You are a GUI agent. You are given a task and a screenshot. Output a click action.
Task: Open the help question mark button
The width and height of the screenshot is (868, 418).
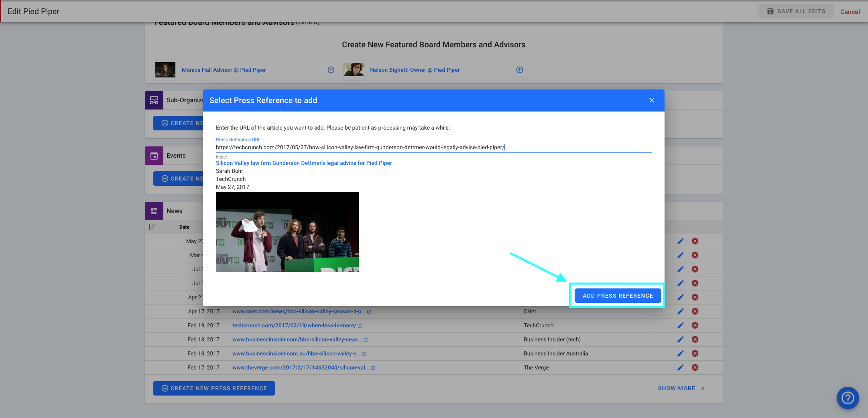(848, 398)
